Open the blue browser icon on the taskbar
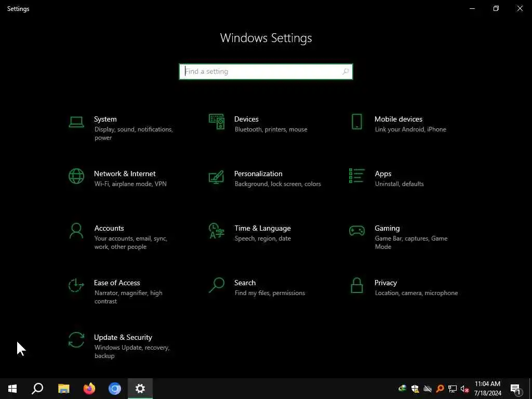Viewport: 532px width, 399px height. 115,389
